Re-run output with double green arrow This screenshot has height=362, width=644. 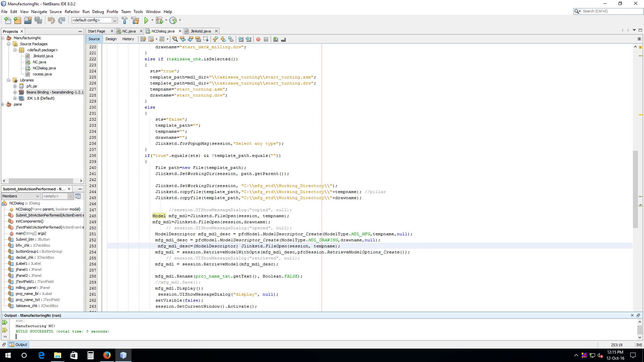[x=5, y=322]
